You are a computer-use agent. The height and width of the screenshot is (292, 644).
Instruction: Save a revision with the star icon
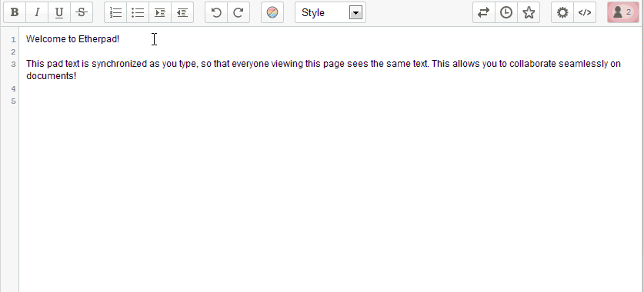tap(529, 12)
